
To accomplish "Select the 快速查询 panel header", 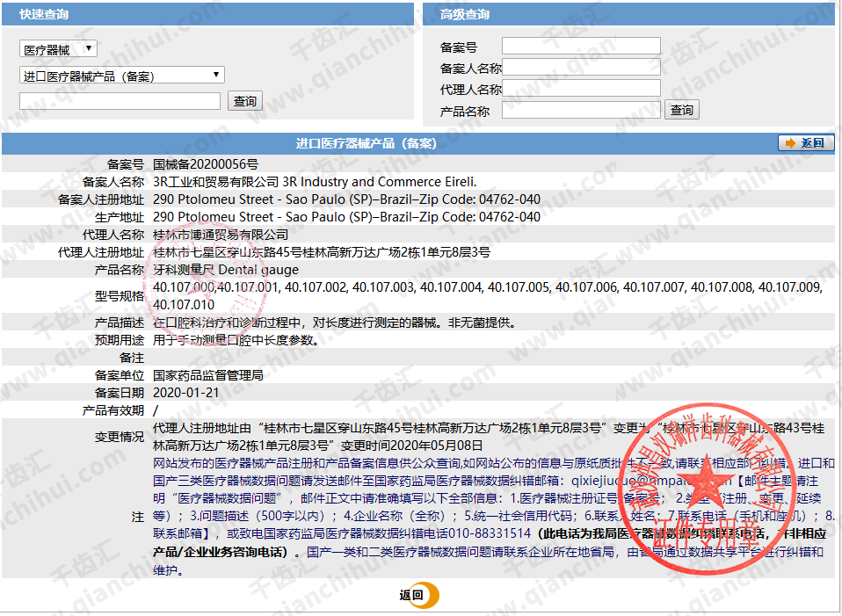I will (207, 14).
